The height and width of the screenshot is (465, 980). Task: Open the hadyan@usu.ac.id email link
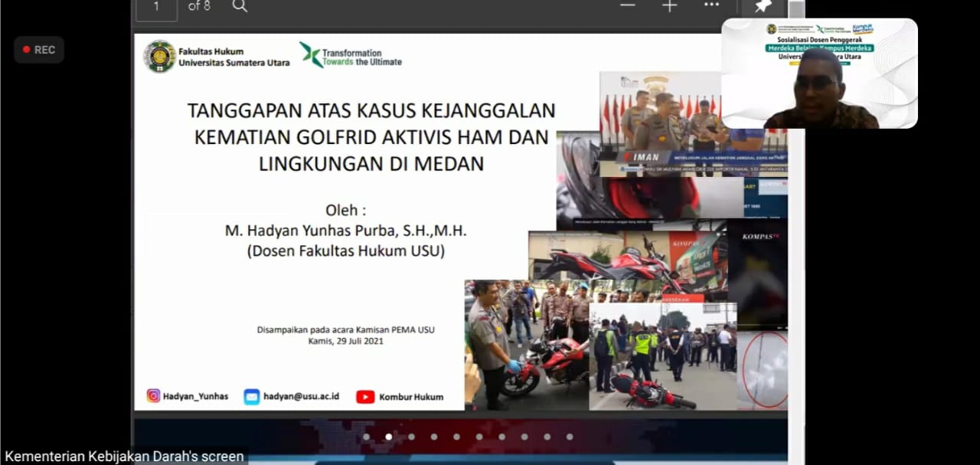(x=301, y=397)
